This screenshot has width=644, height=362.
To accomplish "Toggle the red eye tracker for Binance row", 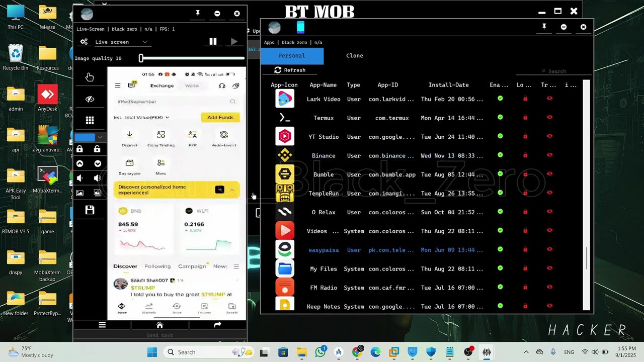I will pyautogui.click(x=549, y=155).
